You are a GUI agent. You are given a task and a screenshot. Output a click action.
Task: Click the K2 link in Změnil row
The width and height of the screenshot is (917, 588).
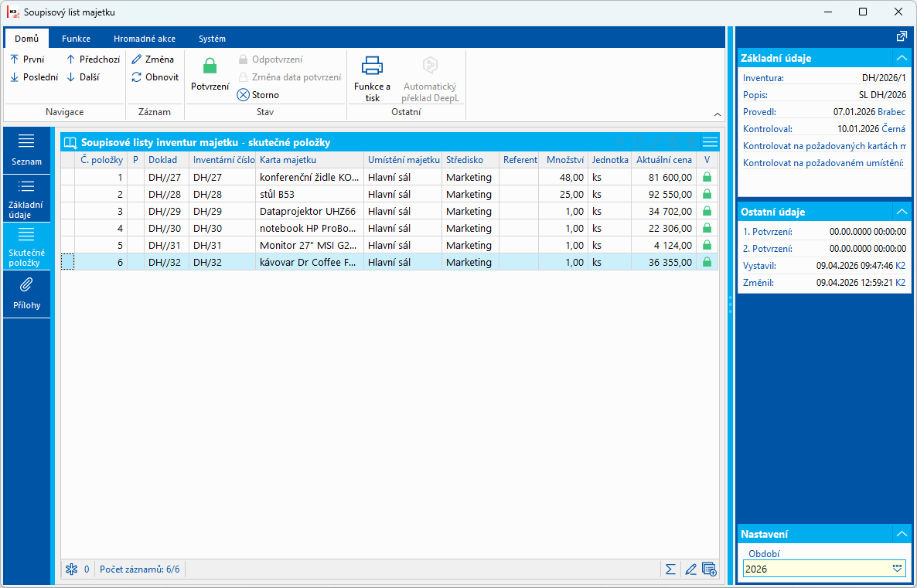901,283
